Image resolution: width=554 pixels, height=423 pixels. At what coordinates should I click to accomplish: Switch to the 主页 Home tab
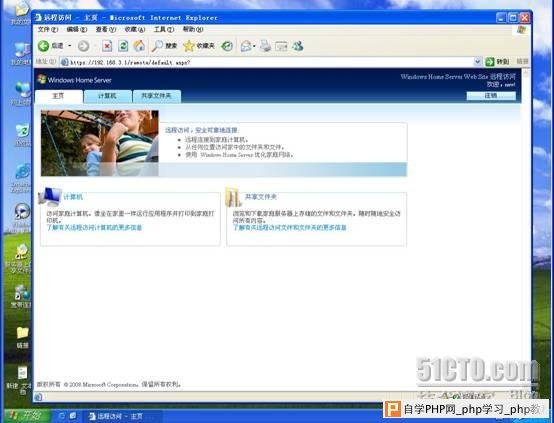click(x=59, y=96)
